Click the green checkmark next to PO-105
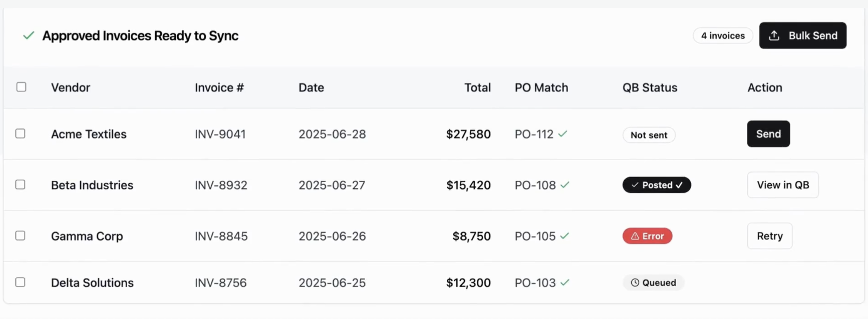 [x=564, y=236]
